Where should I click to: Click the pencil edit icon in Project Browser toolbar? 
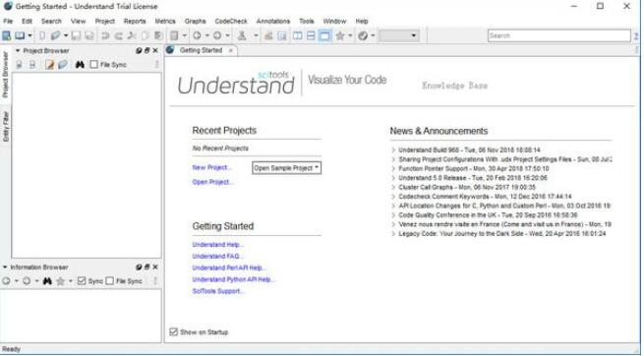pos(50,65)
